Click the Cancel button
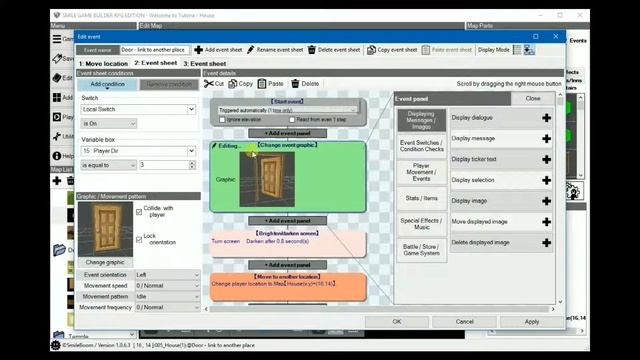The image size is (640, 360). click(x=464, y=322)
